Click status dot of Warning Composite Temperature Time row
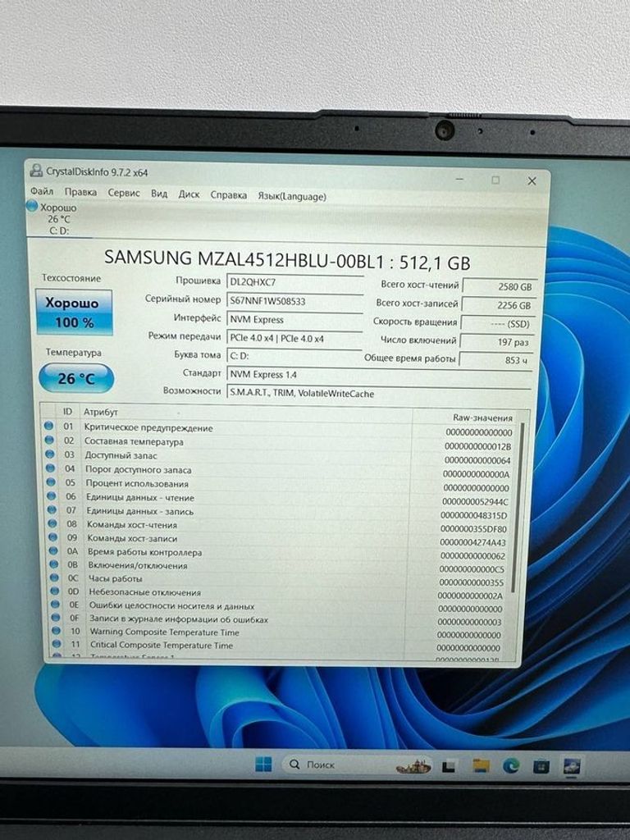The width and height of the screenshot is (630, 840). 57,631
